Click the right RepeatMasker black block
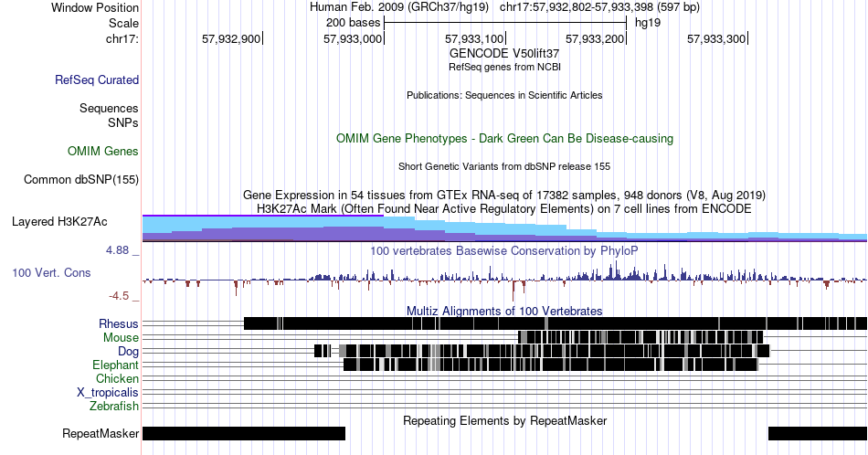 click(818, 433)
